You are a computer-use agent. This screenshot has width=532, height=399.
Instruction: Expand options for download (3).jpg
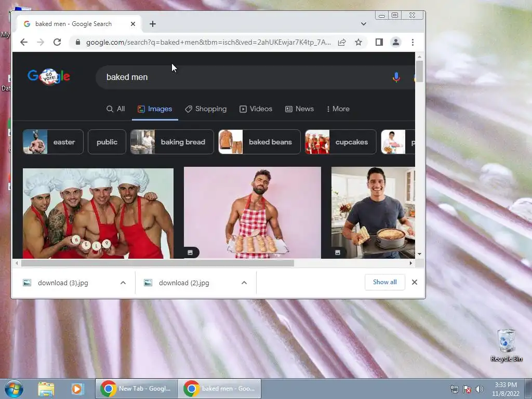(x=123, y=283)
